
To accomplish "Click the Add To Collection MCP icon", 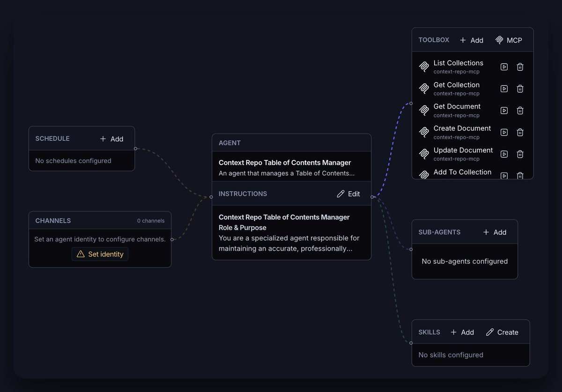I will coord(424,175).
